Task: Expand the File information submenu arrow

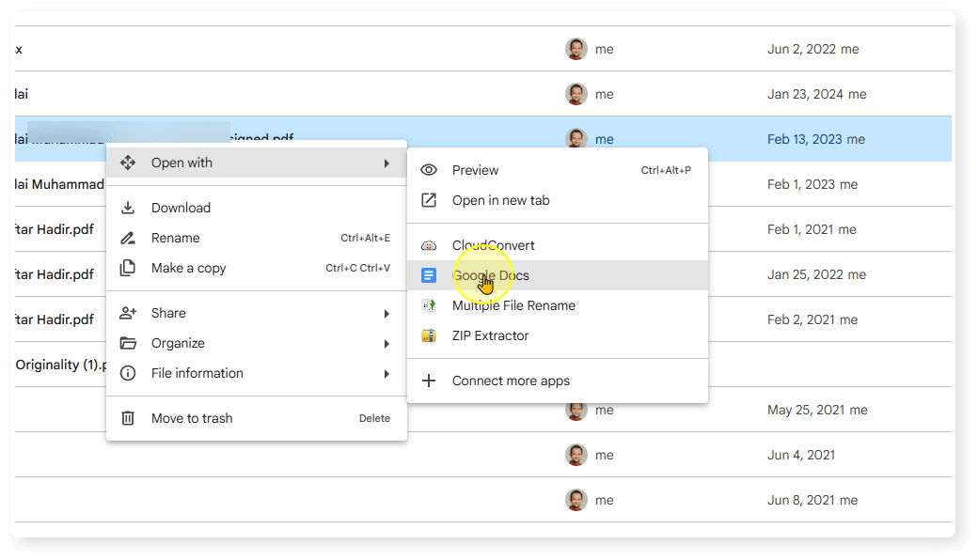Action: pos(386,373)
